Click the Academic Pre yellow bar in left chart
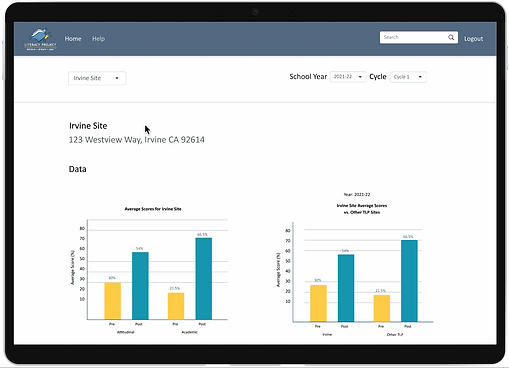This screenshot has height=368, width=509. click(x=176, y=306)
